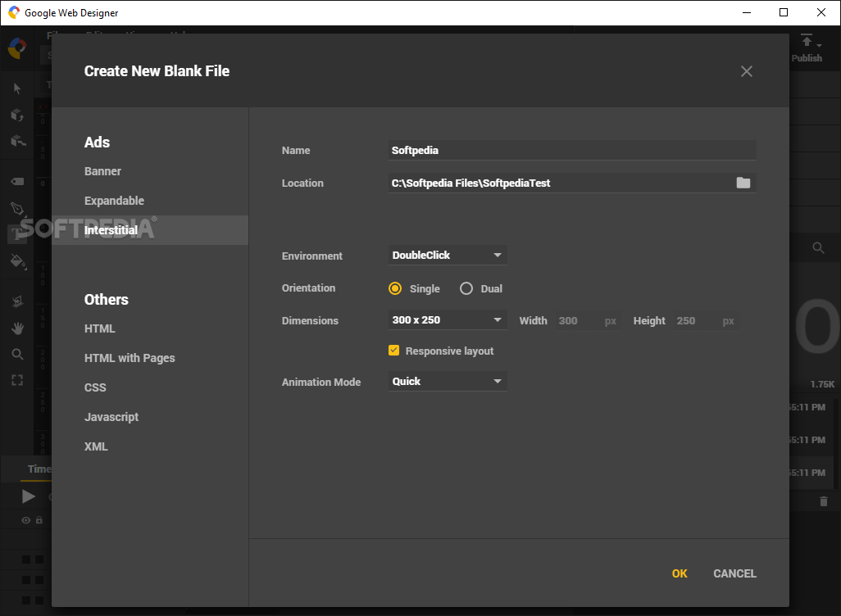The width and height of the screenshot is (841, 616).
Task: Select the Selection tool in left toolbar
Action: pos(17,88)
